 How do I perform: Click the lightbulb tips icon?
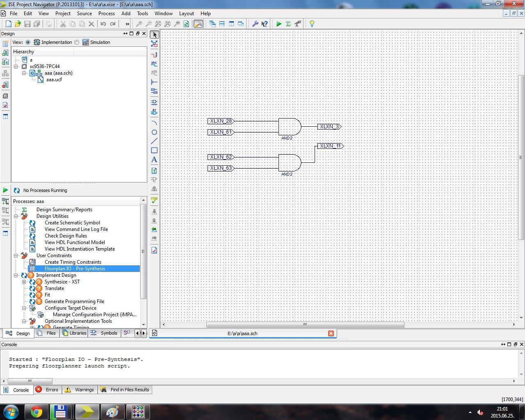(312, 24)
